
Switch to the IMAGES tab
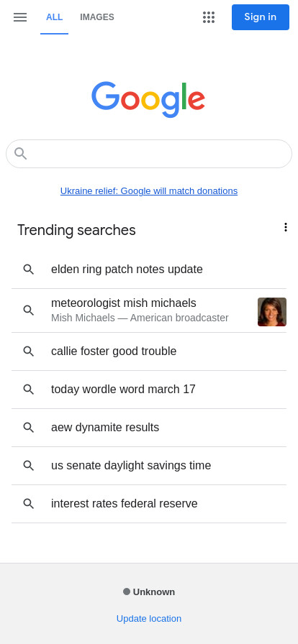point(97,17)
